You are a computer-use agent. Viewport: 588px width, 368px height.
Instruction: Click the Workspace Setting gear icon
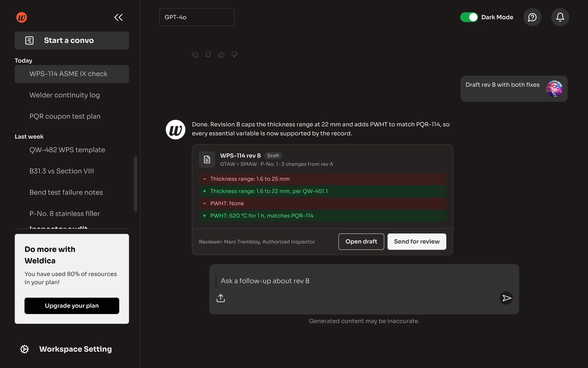(x=24, y=349)
